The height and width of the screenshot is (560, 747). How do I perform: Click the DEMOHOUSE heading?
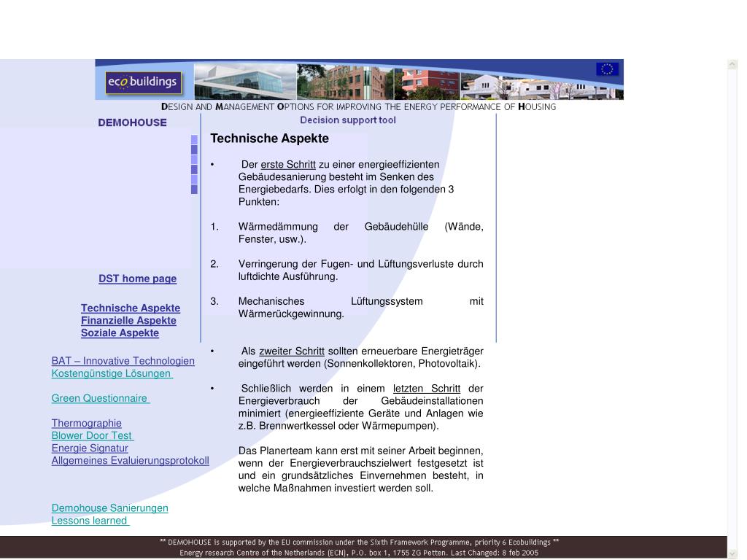tap(133, 122)
